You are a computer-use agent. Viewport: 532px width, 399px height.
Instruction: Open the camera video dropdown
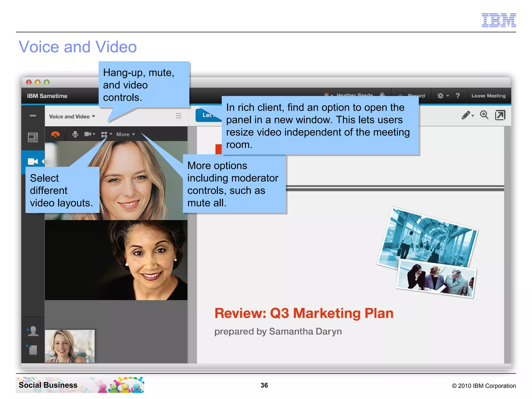[90, 134]
